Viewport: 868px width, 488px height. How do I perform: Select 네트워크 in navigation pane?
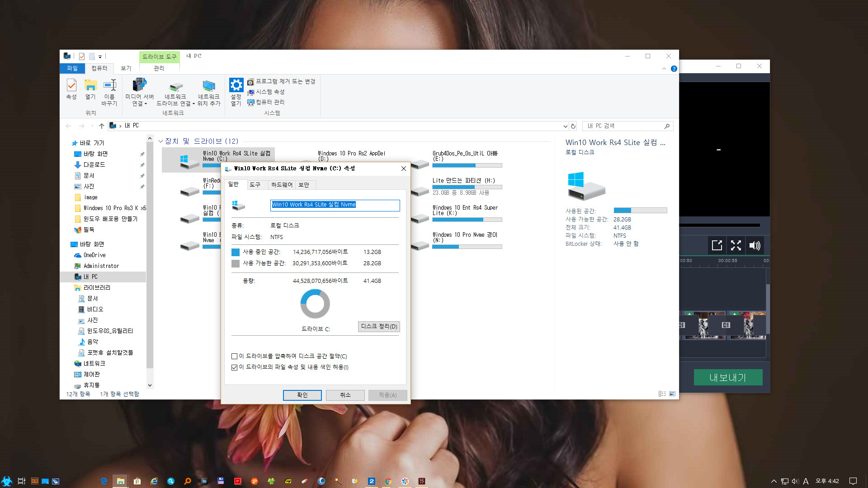(x=94, y=364)
